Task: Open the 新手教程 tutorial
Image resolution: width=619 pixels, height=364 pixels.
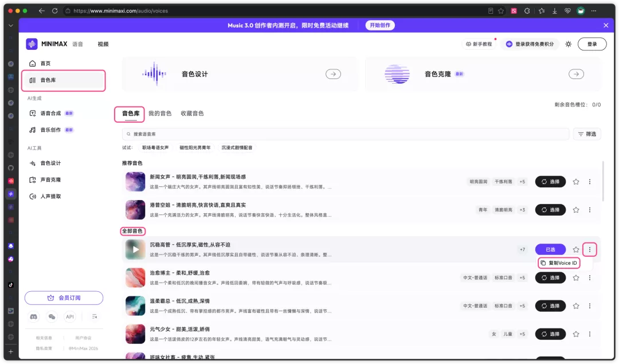Action: coord(479,44)
